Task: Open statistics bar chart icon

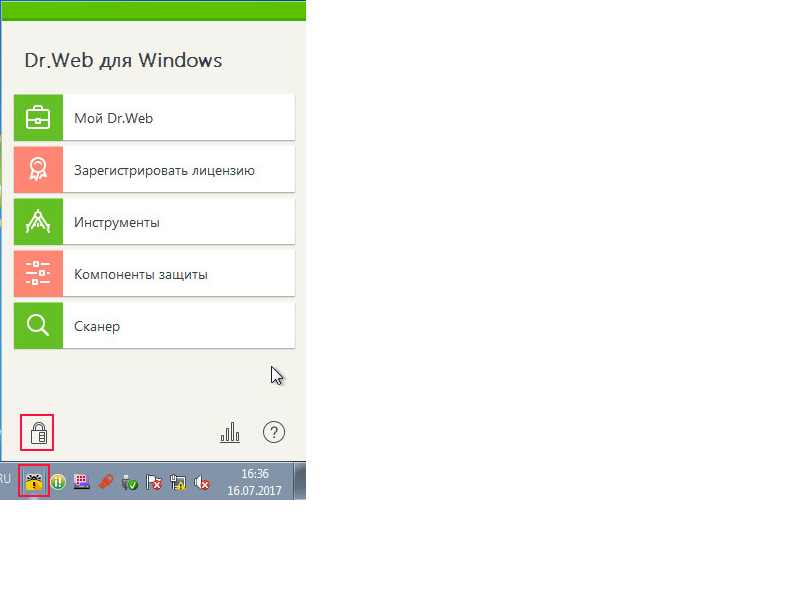Action: 230,432
